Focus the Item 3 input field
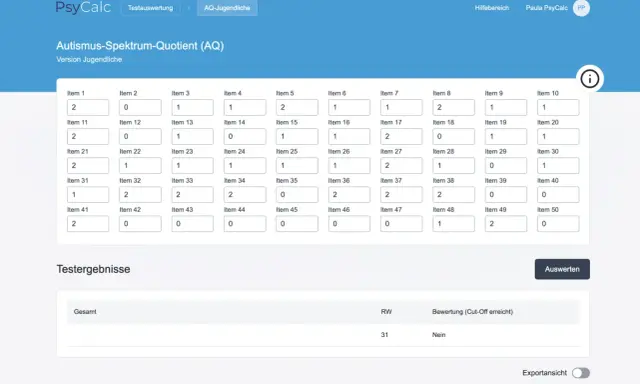 193,107
